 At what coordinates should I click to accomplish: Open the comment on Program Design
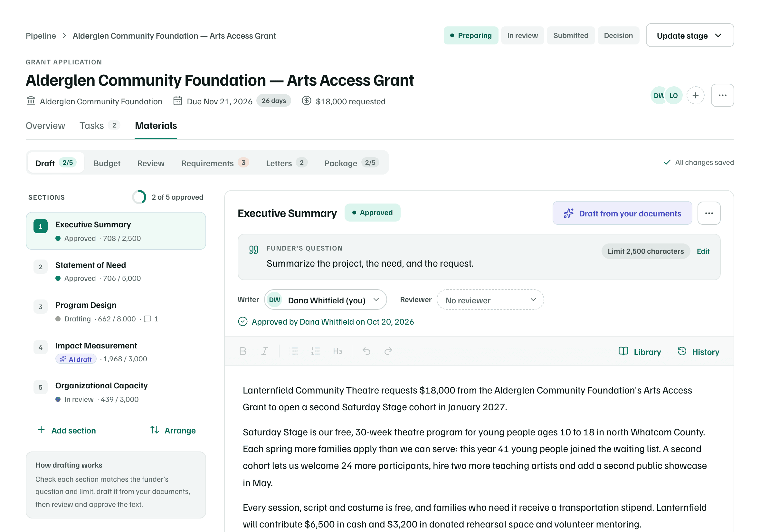coord(151,319)
